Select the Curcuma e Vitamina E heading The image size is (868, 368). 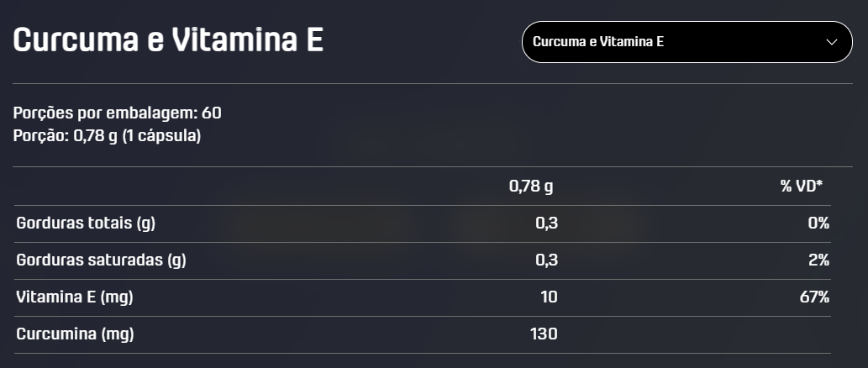[168, 39]
